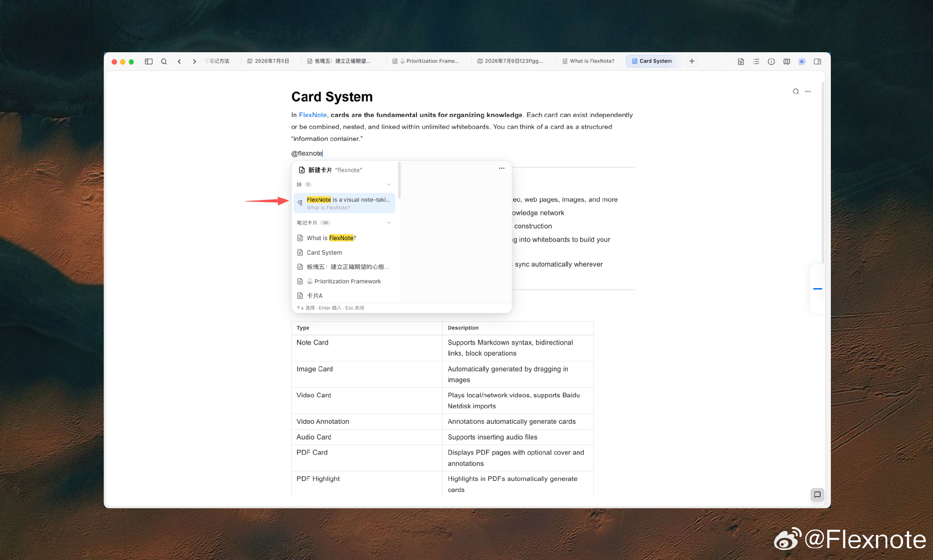Click the page vertical scrollbar

pos(823,173)
